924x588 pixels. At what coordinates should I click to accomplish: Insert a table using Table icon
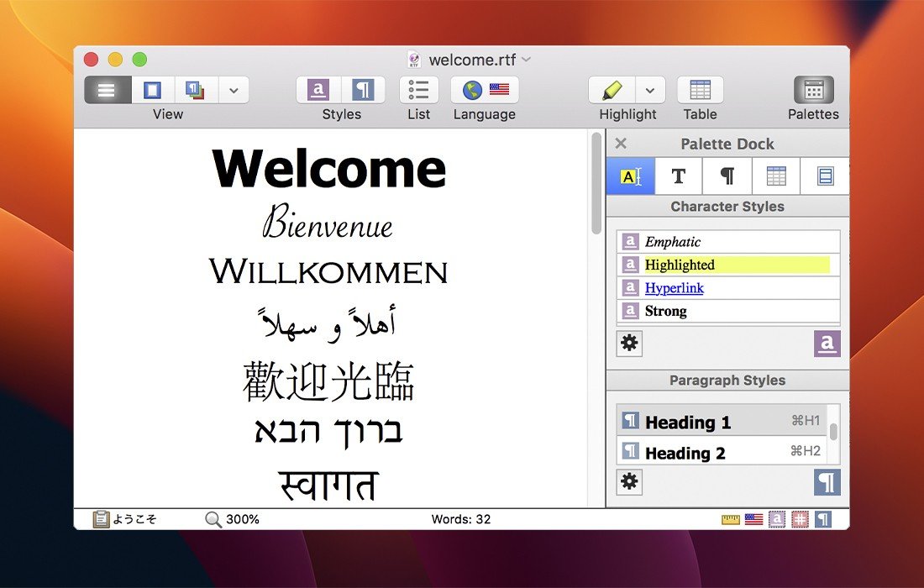700,90
